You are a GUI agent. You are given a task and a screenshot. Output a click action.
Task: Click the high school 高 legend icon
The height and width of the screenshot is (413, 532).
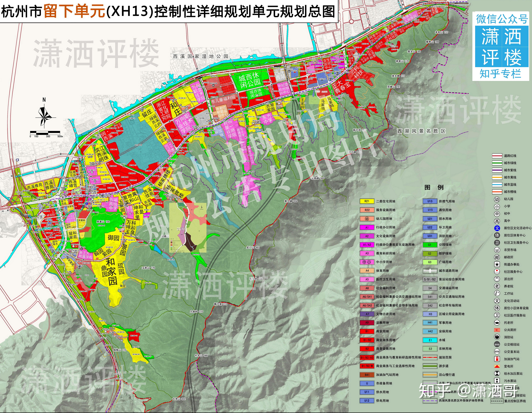(x=497, y=221)
